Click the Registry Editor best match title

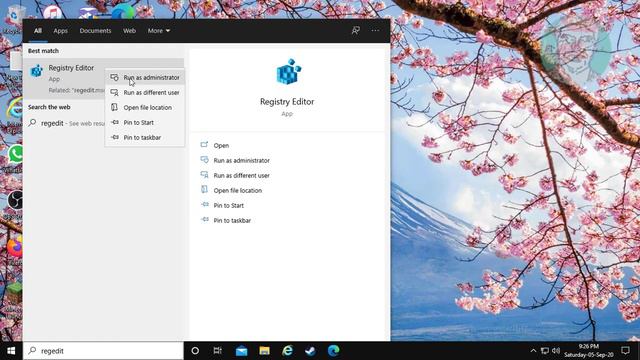[x=71, y=68]
